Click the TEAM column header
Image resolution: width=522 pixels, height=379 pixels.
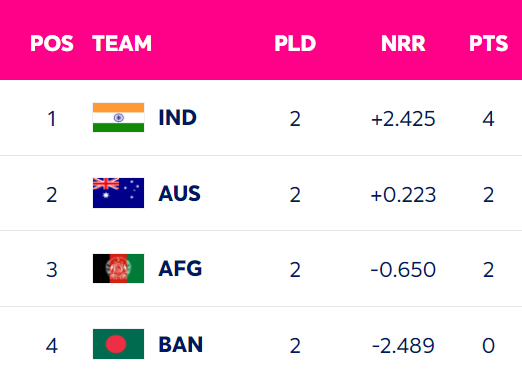[x=122, y=43]
